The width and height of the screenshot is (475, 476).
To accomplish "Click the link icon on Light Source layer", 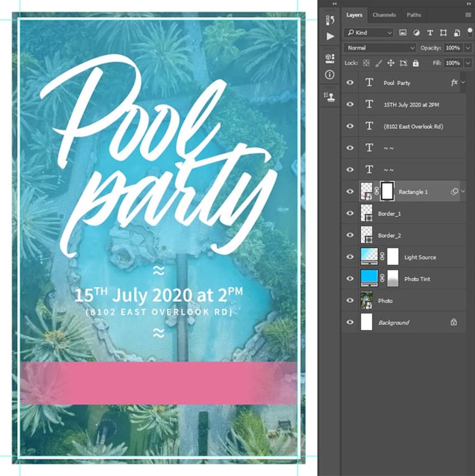I will coord(382,256).
